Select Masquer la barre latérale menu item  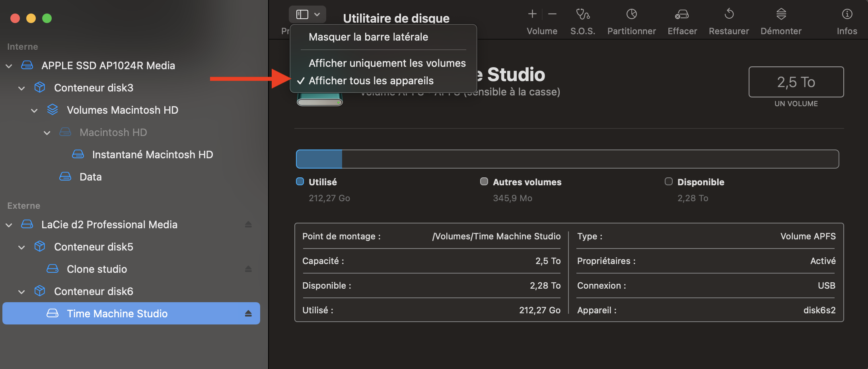(368, 37)
